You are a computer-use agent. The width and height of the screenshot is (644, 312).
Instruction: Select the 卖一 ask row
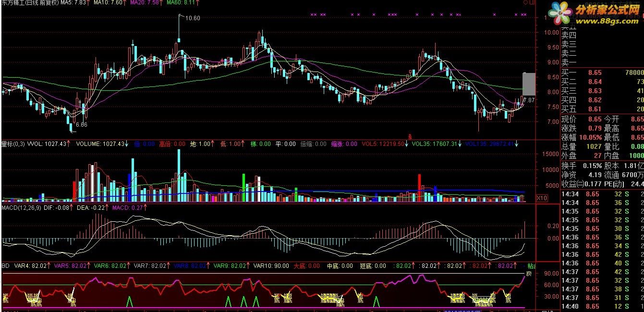point(602,62)
